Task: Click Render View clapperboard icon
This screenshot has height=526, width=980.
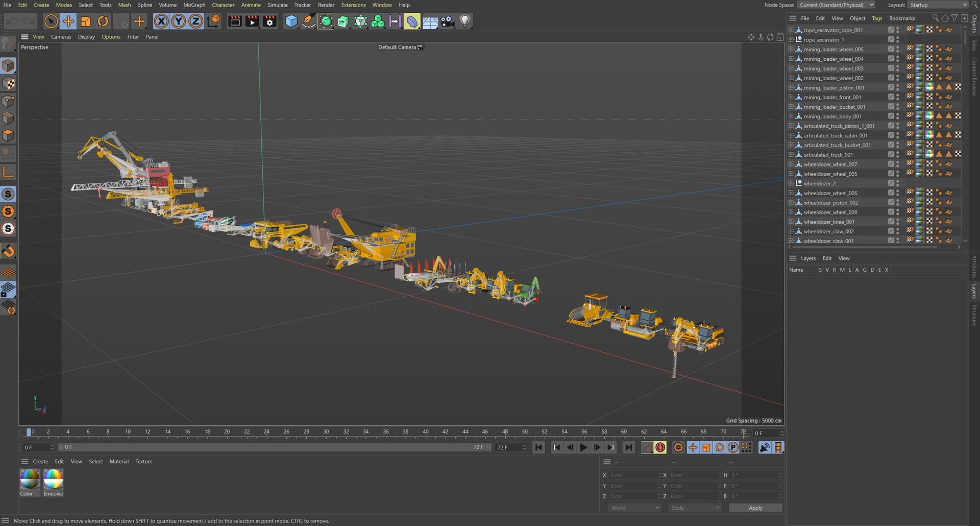Action: click(x=235, y=21)
